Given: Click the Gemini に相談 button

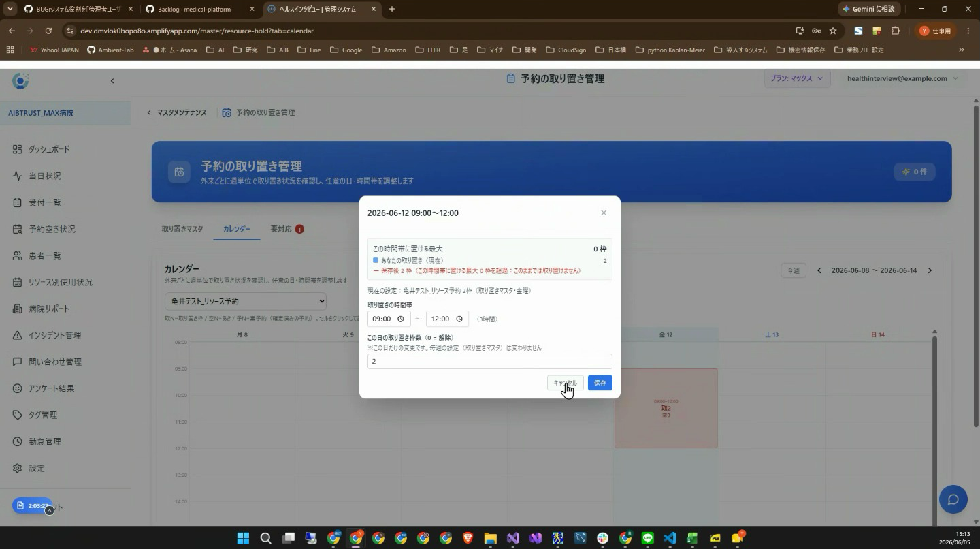Looking at the screenshot, I should tap(869, 9).
